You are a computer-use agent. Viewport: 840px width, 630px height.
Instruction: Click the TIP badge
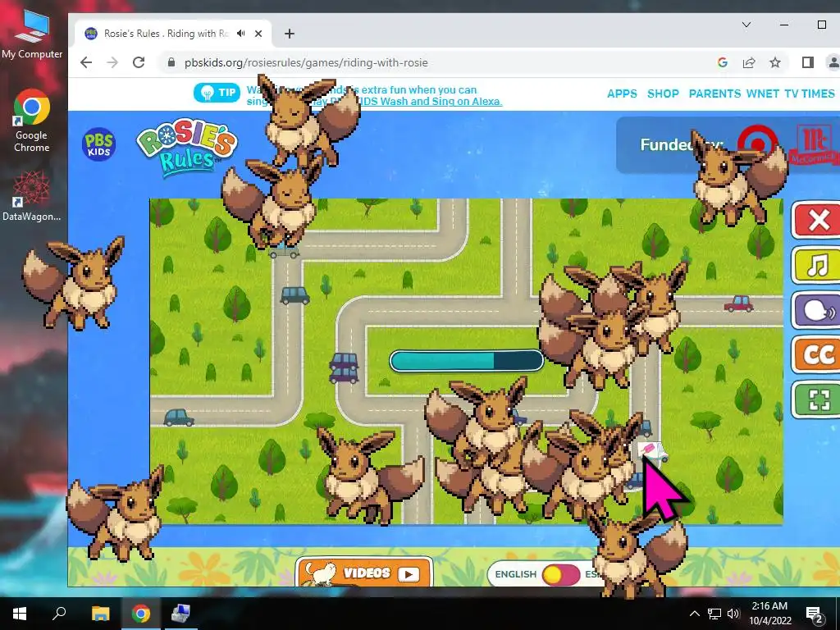click(x=217, y=93)
